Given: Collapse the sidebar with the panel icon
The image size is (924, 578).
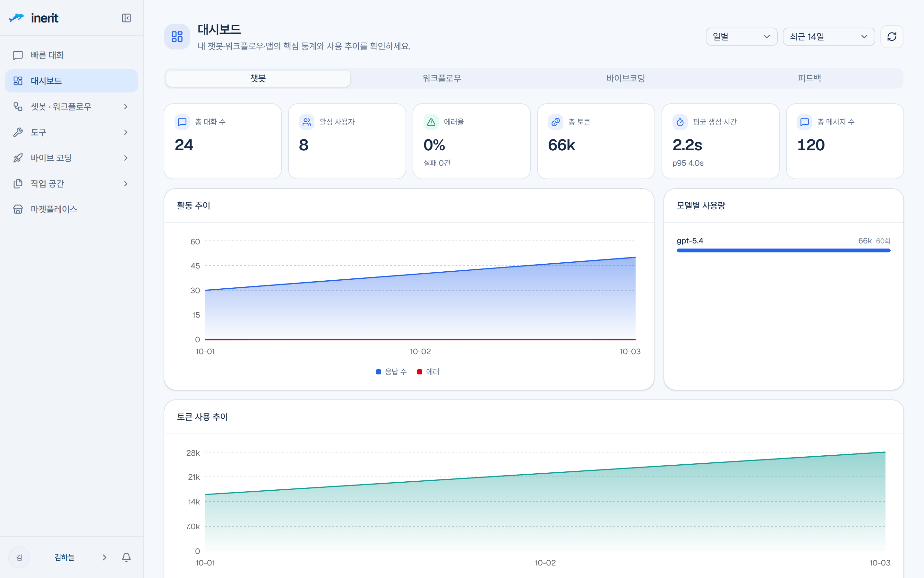Looking at the screenshot, I should click(x=126, y=18).
